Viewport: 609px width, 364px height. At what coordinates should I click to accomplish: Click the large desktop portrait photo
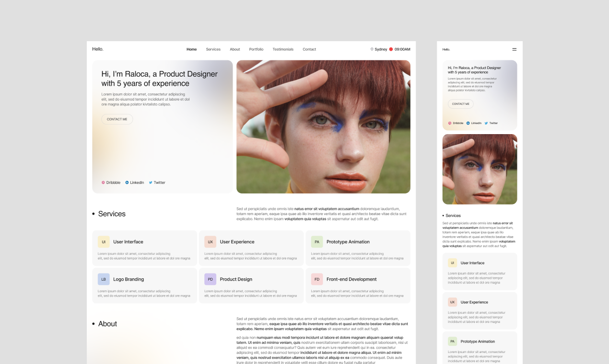[323, 127]
